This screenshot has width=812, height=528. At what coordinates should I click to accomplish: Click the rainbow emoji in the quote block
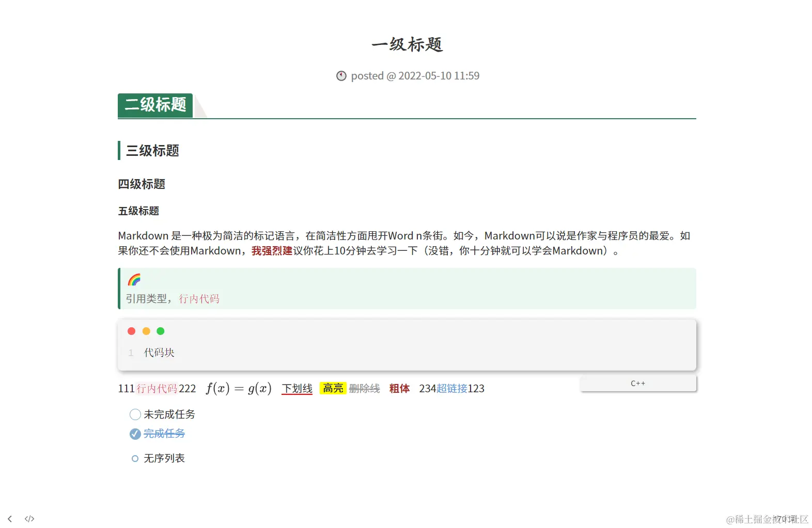click(134, 280)
